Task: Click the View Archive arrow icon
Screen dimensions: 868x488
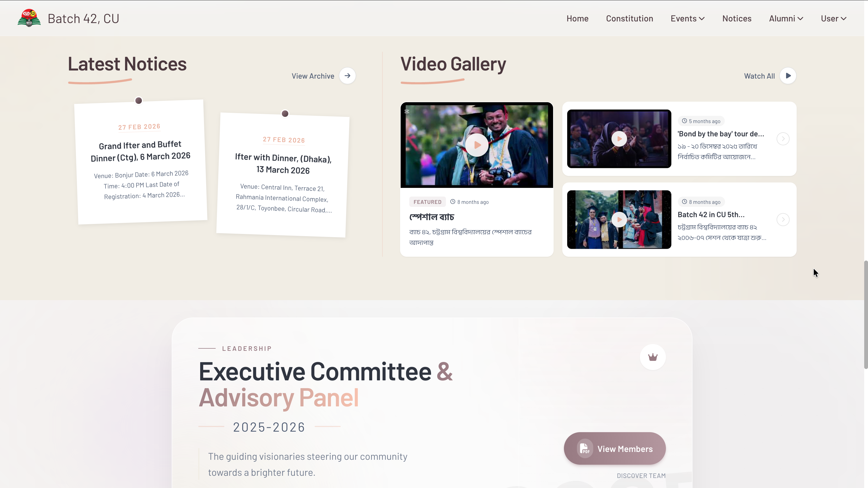Action: coord(347,76)
